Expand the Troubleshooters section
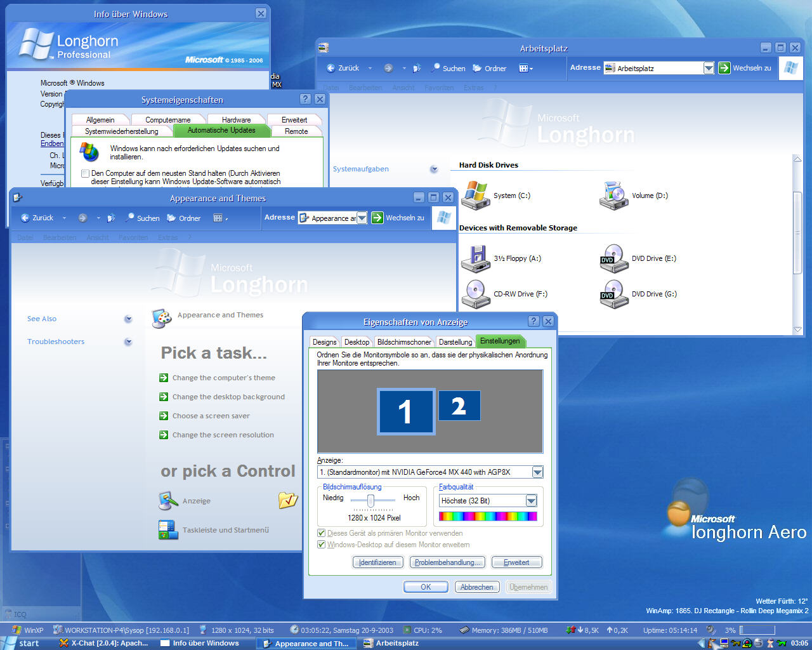 click(128, 342)
